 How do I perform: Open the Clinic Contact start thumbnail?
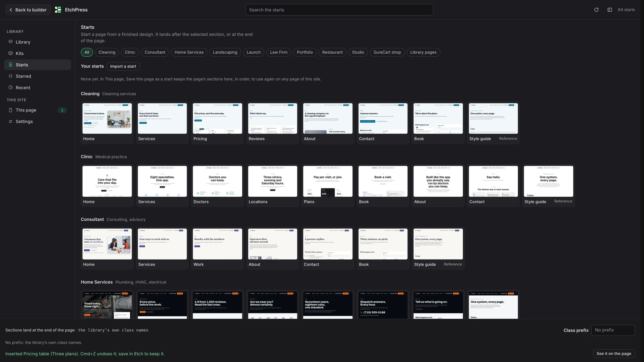tap(493, 181)
